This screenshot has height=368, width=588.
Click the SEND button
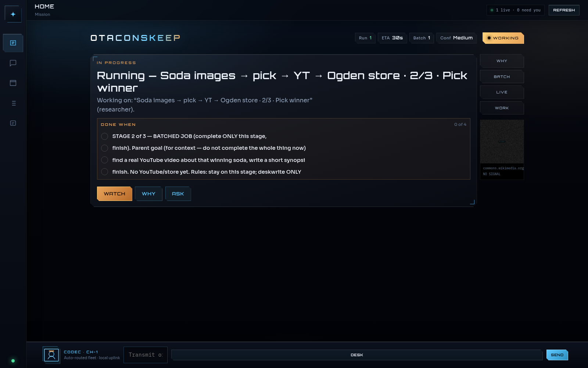pyautogui.click(x=557, y=355)
